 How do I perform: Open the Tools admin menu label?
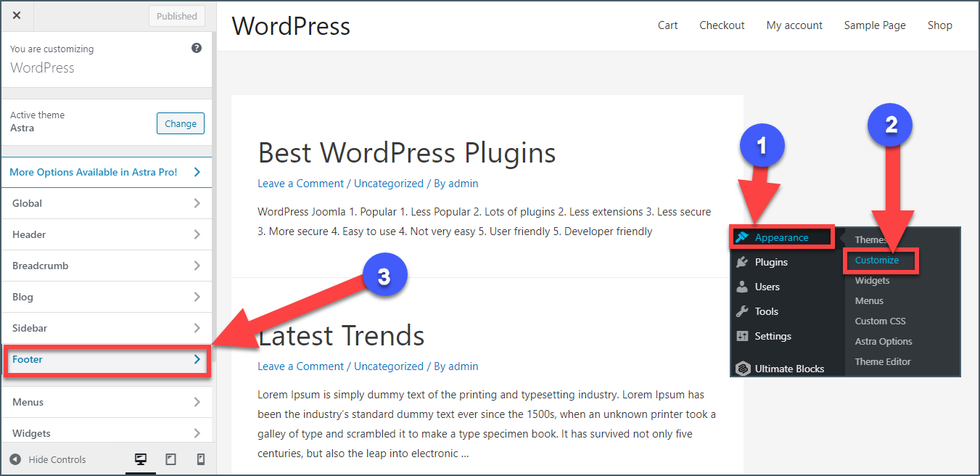click(767, 311)
